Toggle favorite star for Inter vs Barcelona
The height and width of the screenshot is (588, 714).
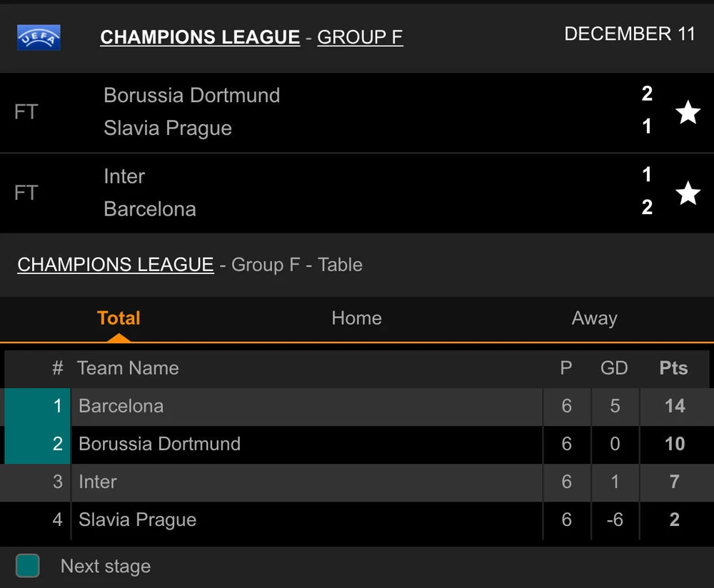[688, 193]
